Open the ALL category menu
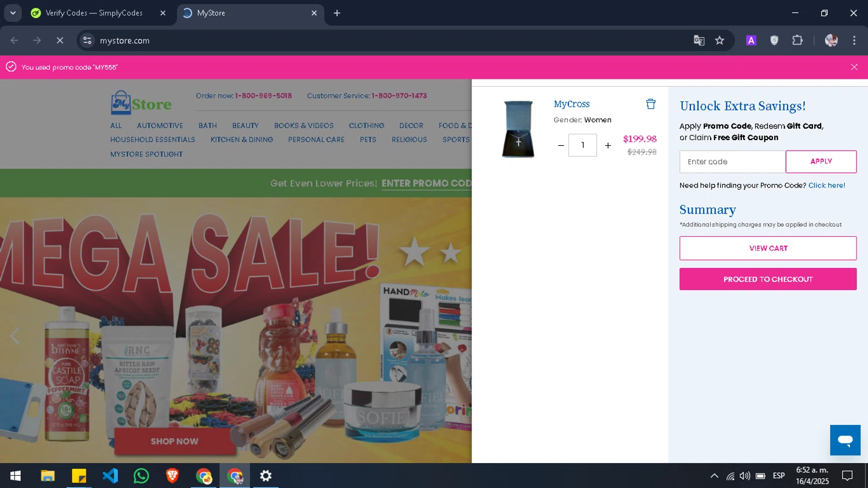 click(x=116, y=126)
